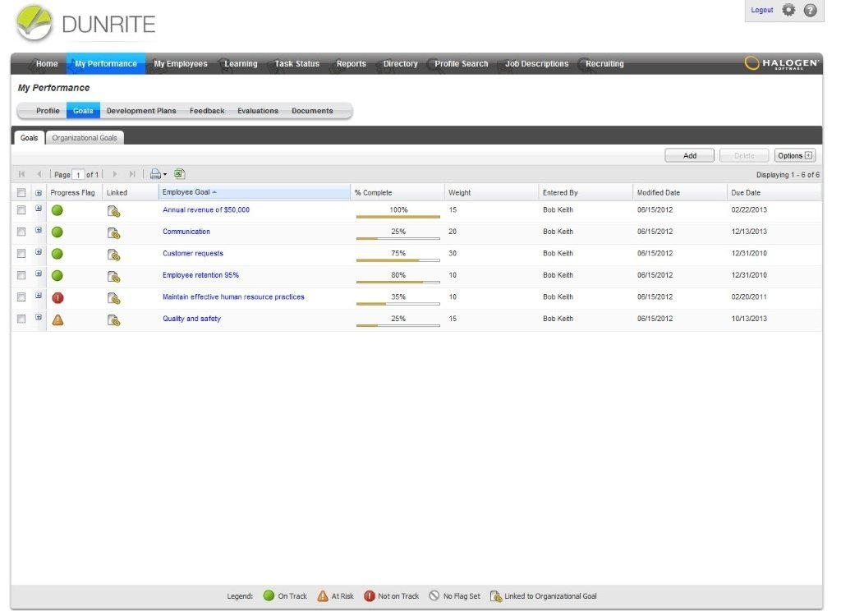
Task: Expand all rows using header plus icon
Action: pos(39,193)
